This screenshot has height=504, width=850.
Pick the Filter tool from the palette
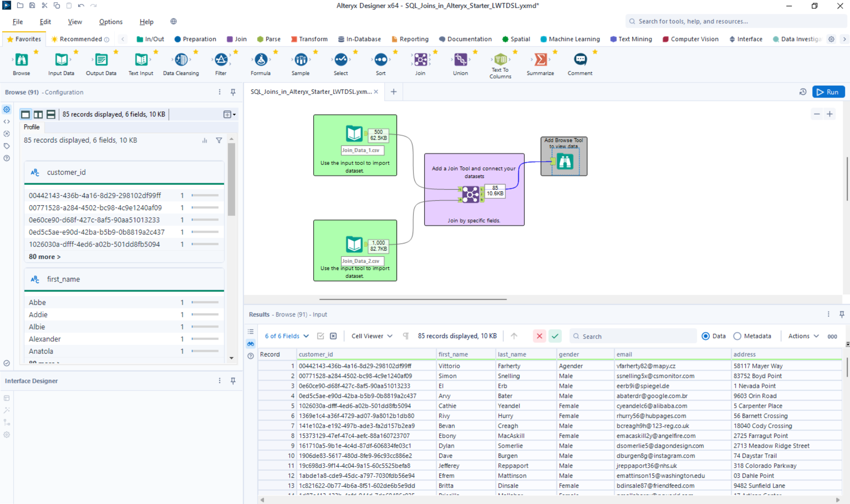(x=221, y=60)
